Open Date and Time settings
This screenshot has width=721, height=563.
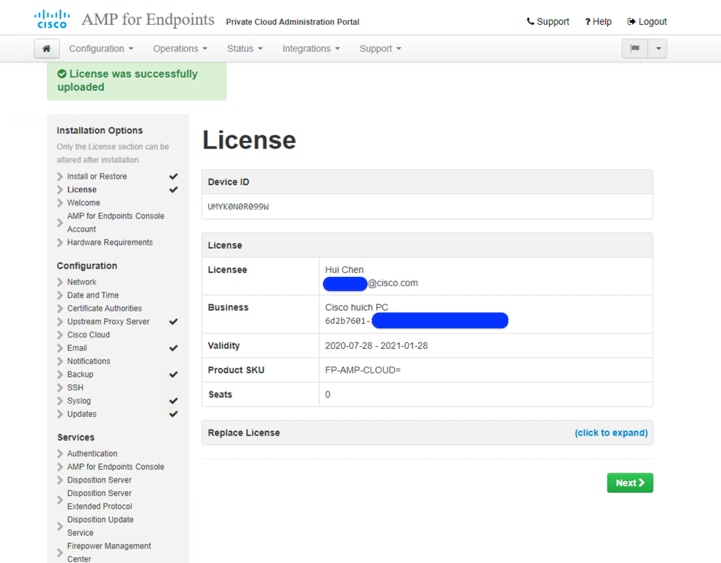[93, 295]
